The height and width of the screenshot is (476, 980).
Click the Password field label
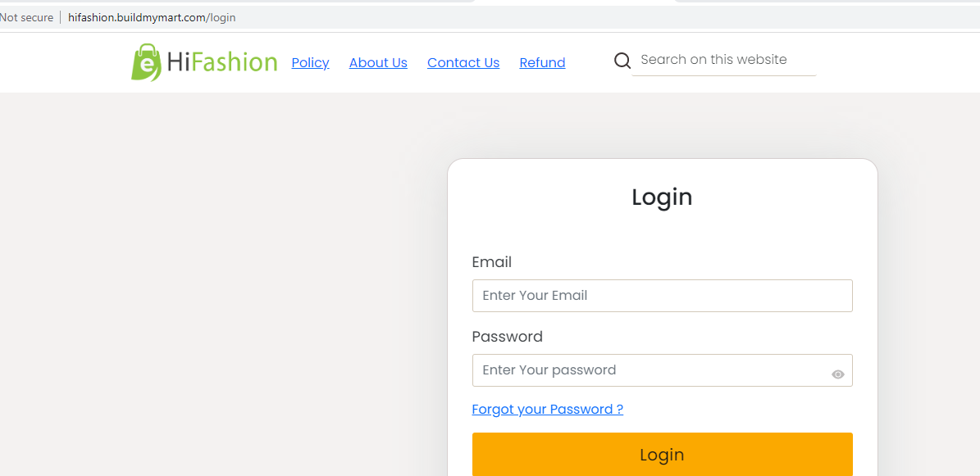[x=508, y=337]
